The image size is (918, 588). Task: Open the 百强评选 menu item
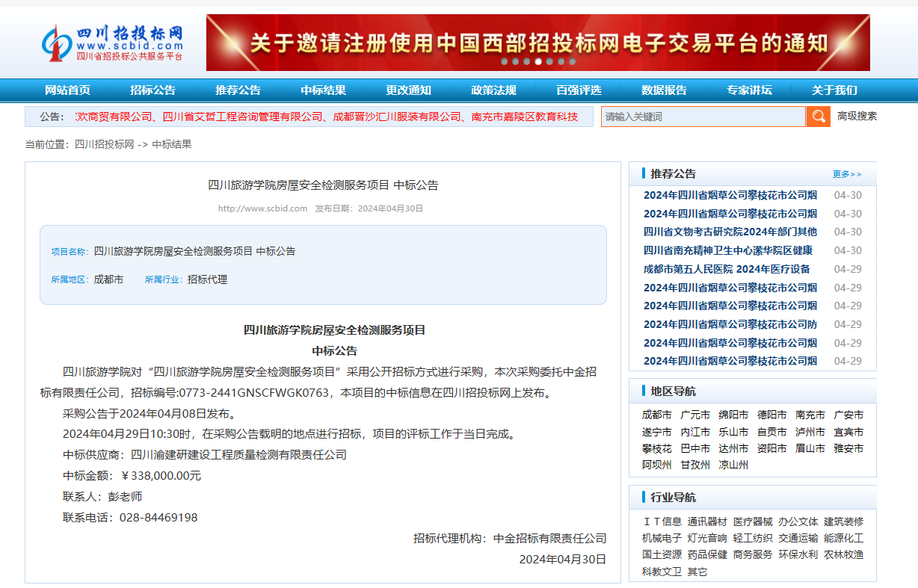[579, 90]
